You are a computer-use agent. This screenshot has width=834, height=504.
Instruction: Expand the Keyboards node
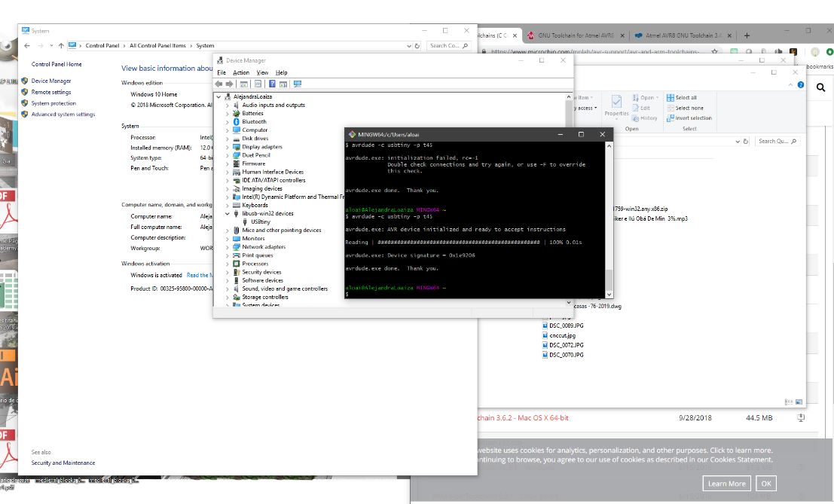coord(227,205)
